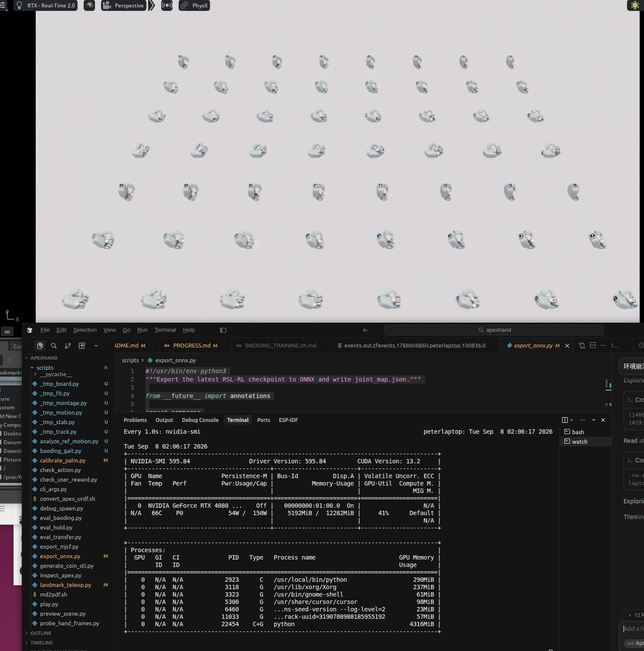This screenshot has height=651, width=644.
Task: Open the editor more actions ellipsis
Action: point(603,346)
